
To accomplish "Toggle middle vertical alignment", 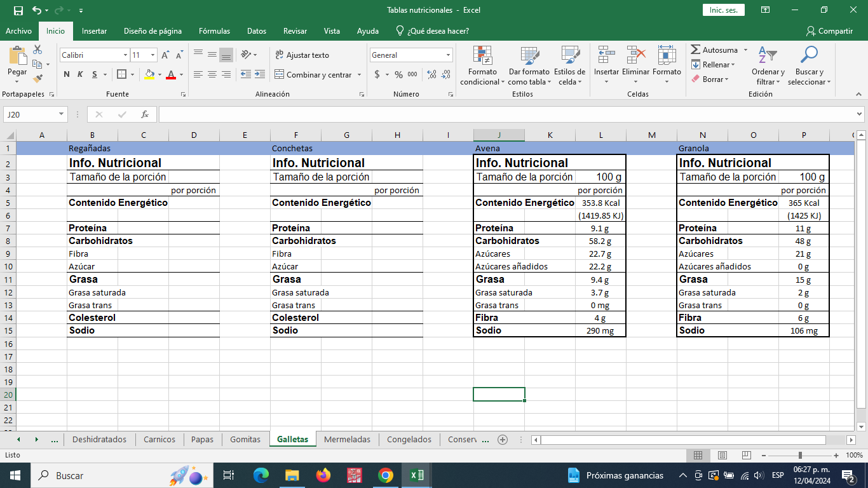I will (x=212, y=55).
